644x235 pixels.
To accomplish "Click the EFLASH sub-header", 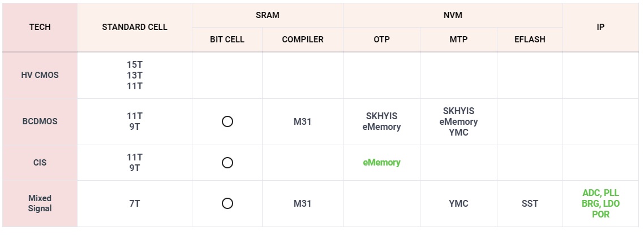I will click(x=530, y=40).
